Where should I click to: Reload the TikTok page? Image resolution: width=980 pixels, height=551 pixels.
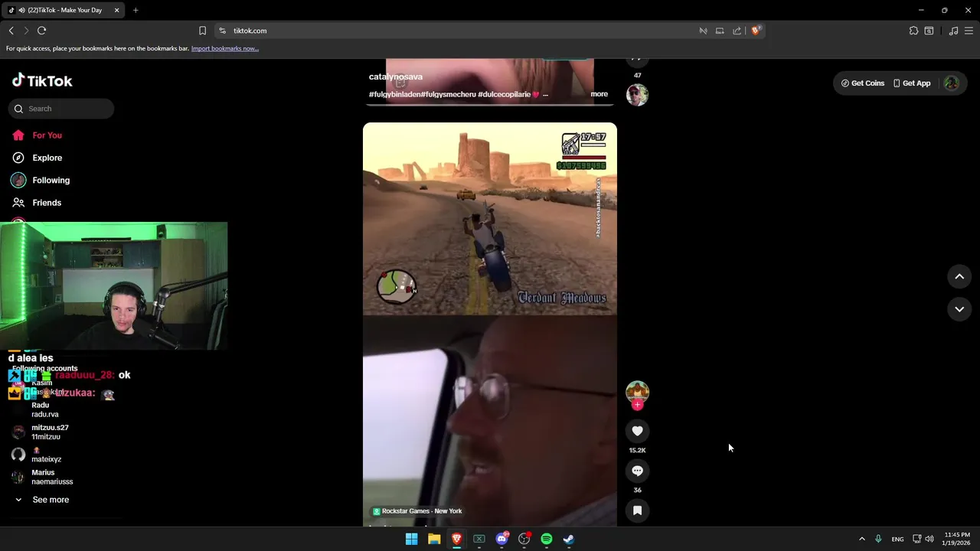click(x=41, y=31)
